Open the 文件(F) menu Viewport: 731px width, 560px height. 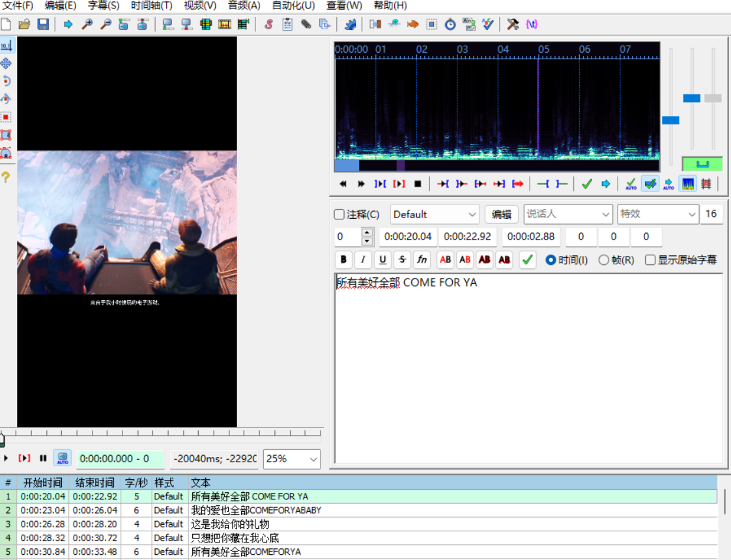tap(18, 6)
